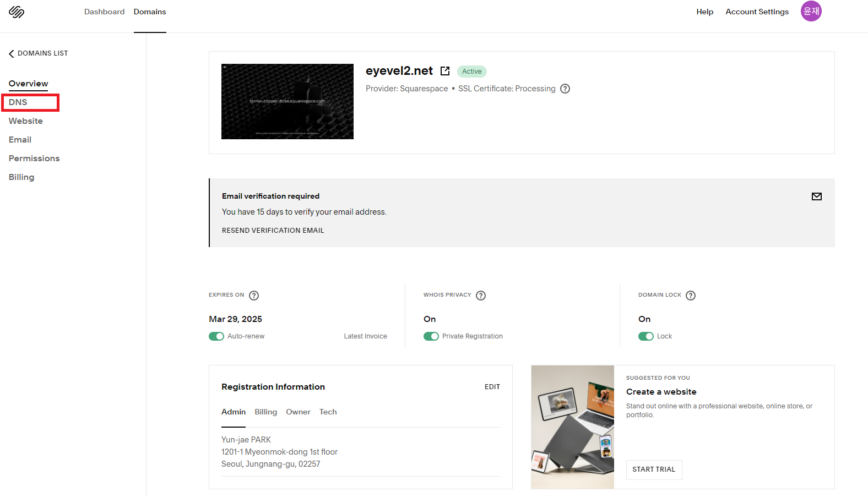Click Edit for Registration Information

(492, 387)
